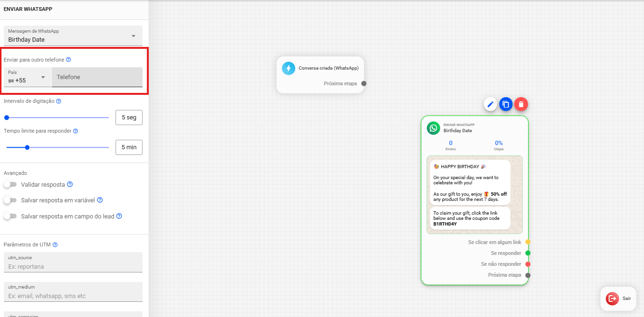The height and width of the screenshot is (317, 644).
Task: Click the Intervalo de digitação slider handle
Action: point(7,118)
